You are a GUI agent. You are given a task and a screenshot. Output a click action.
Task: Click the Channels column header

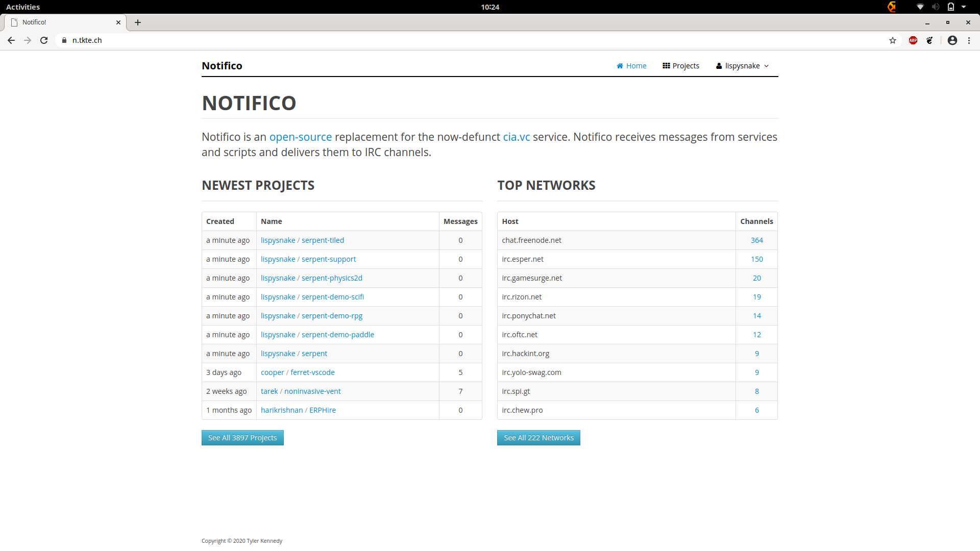click(756, 221)
